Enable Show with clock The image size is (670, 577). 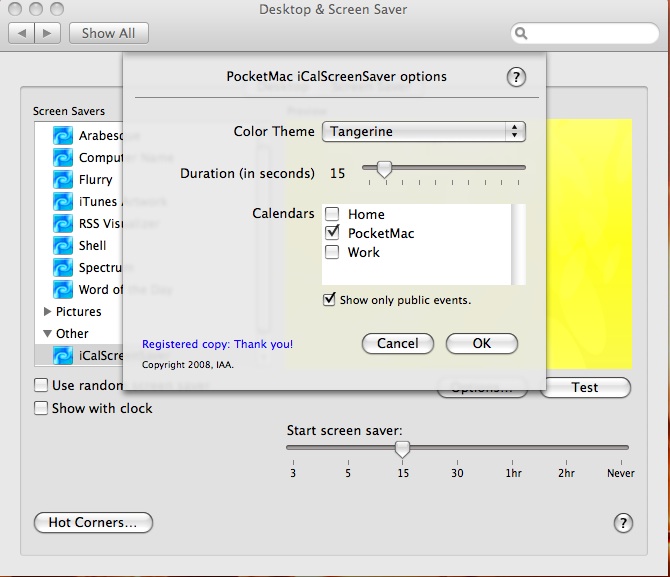(41, 408)
